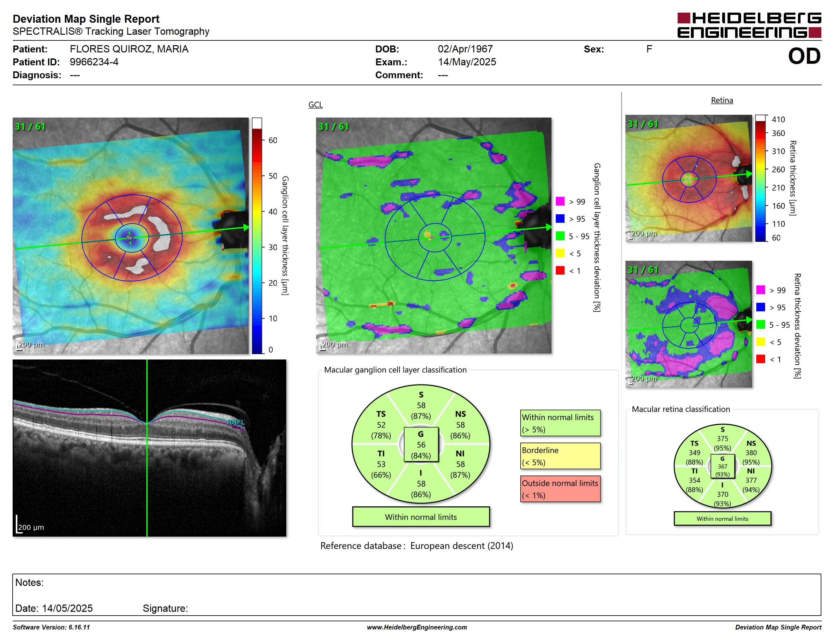
Task: Click the Retina center G sector 367 (93%)
Action: 722,466
